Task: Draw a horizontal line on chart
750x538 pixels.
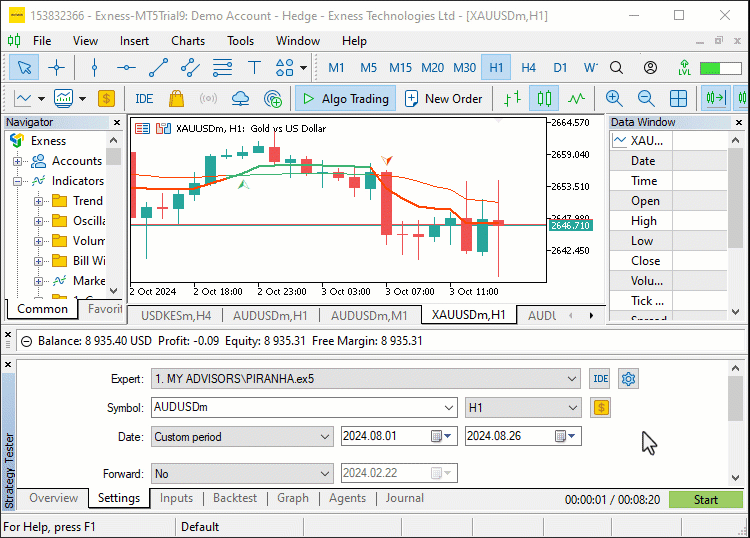Action: [126, 67]
